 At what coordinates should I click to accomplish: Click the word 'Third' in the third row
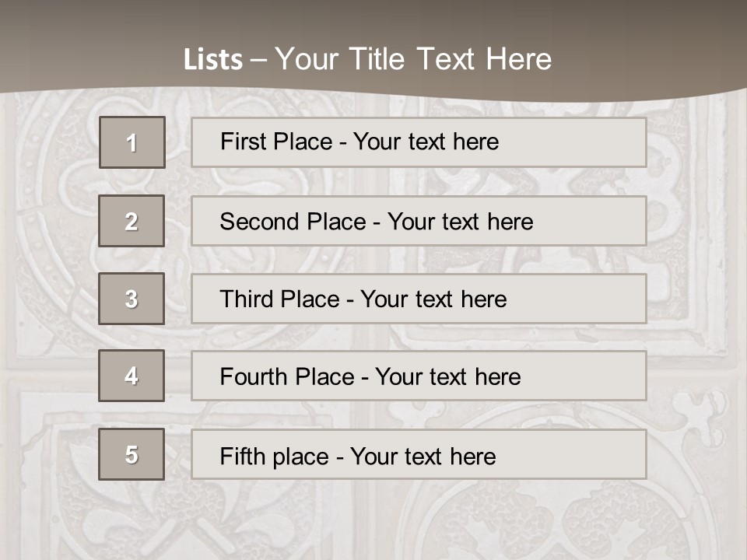tap(247, 299)
